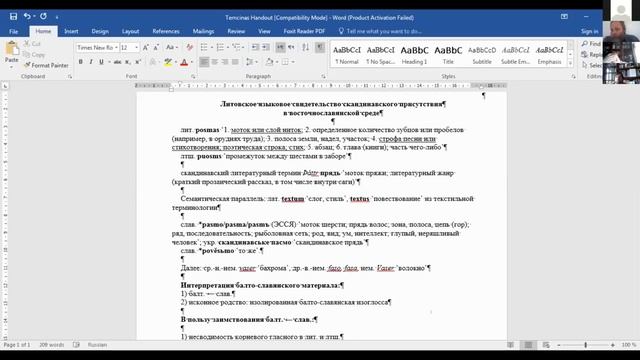This screenshot has width=640, height=360.
Task: Click the Russian language indicator in status bar
Action: (97, 345)
